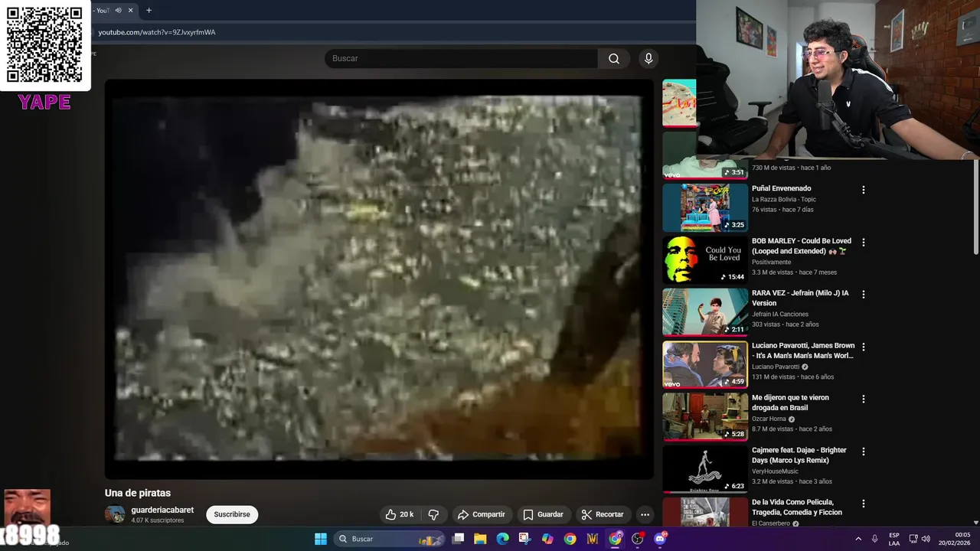Launch Microsoft Edge from the taskbar
Screen dimensions: 980x551
click(502, 539)
